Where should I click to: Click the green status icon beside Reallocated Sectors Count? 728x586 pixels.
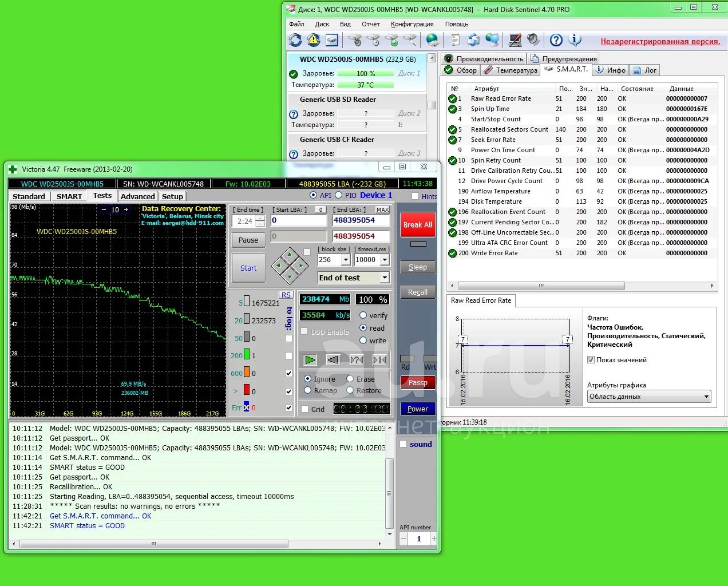tap(452, 129)
